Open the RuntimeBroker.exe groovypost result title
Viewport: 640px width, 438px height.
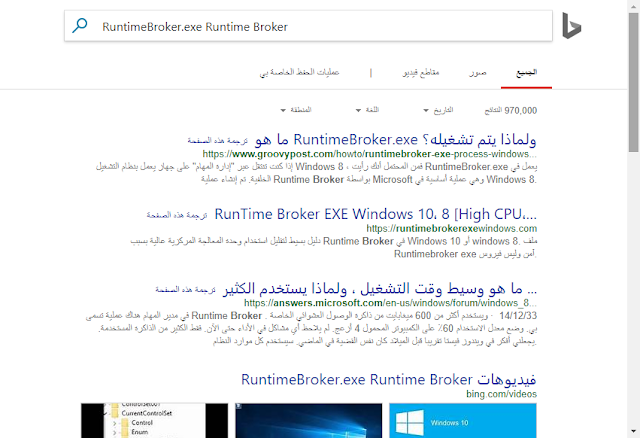tap(395, 140)
